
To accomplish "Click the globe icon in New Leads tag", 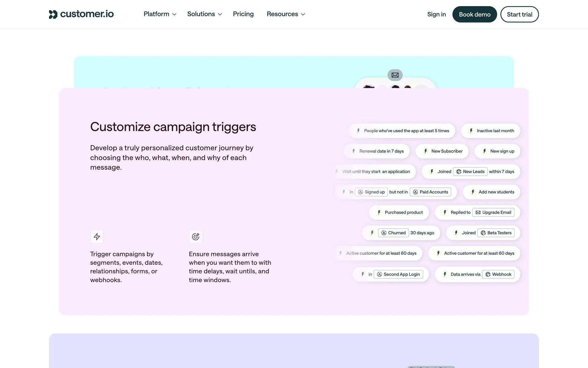I will [459, 172].
